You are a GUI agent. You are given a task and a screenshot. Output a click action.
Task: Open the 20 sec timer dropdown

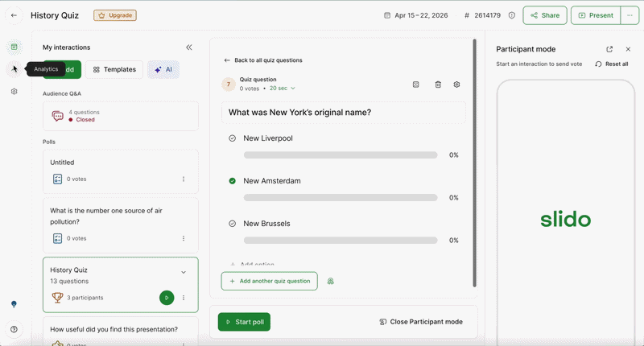[283, 89]
